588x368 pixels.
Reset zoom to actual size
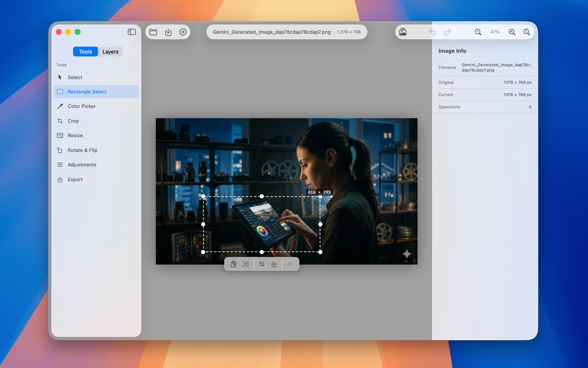pos(527,32)
